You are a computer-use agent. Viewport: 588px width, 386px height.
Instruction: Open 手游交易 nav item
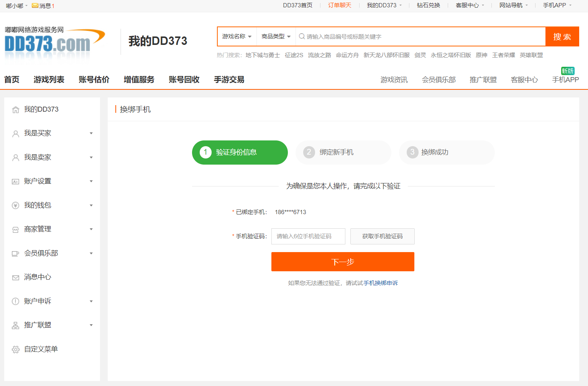point(229,79)
